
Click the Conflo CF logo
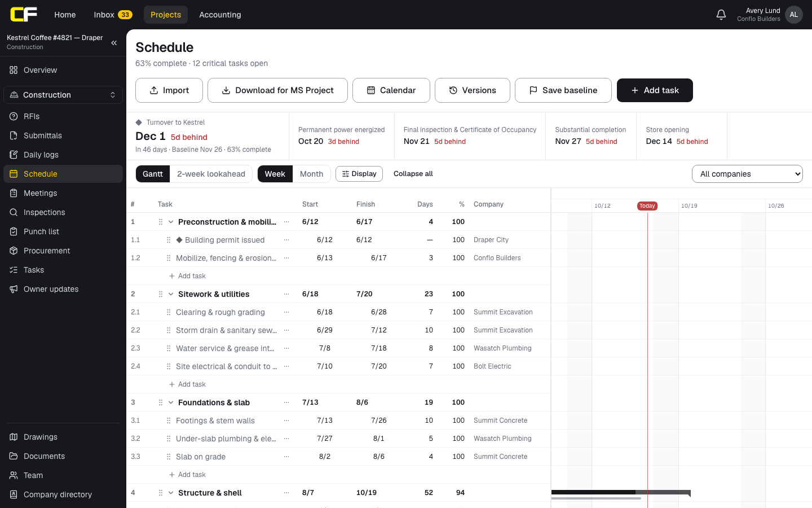(24, 15)
